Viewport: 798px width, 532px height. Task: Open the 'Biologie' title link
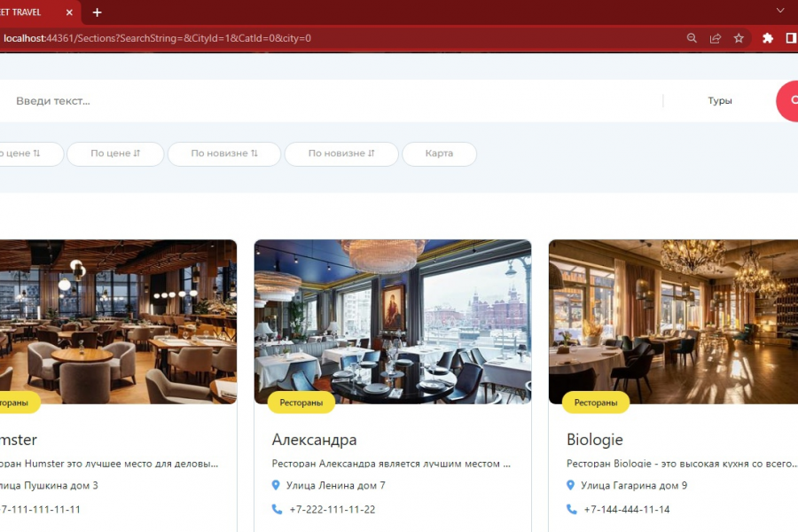(x=594, y=440)
